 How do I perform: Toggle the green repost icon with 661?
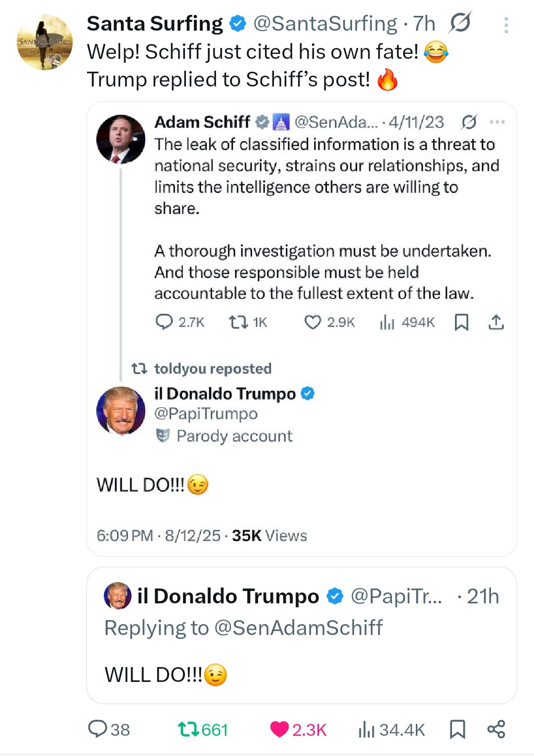tap(187, 729)
